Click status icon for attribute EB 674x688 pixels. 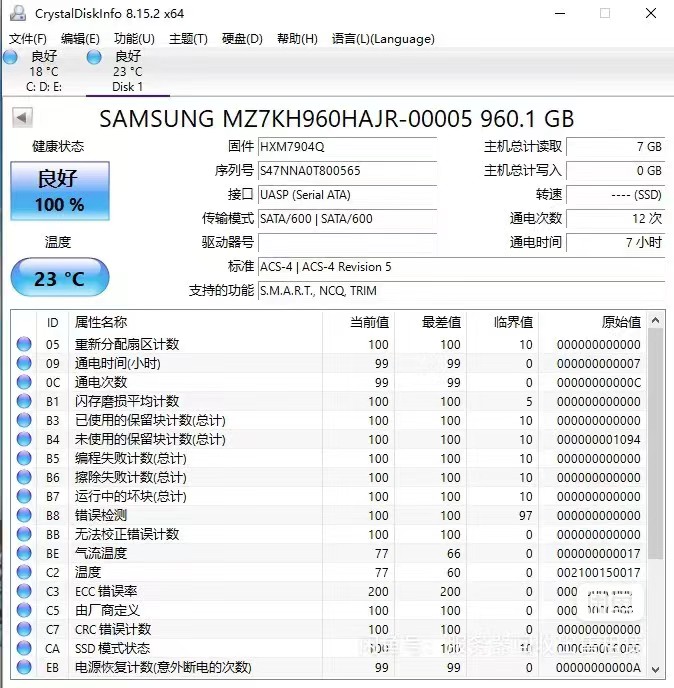click(24, 667)
